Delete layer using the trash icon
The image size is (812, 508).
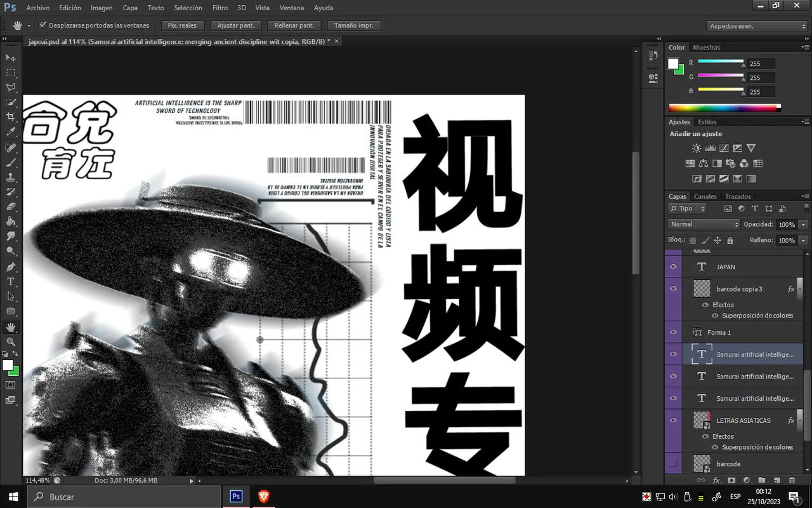(x=792, y=481)
